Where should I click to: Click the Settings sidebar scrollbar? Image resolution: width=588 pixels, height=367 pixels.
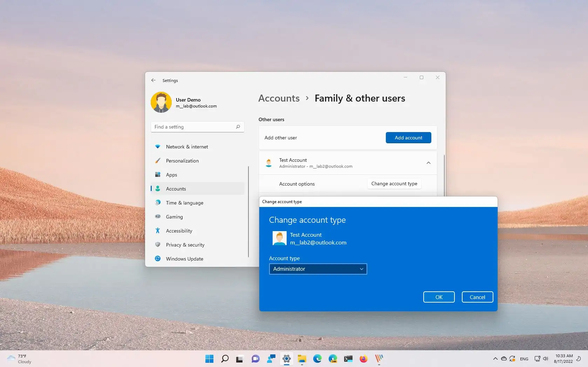pos(248,212)
